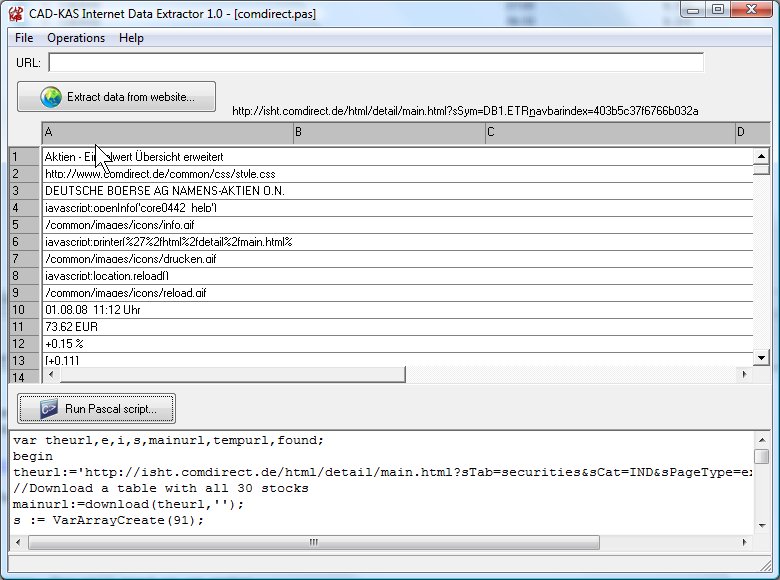
Task: Click the CAD-KAS application icon in title bar
Action: [x=16, y=11]
